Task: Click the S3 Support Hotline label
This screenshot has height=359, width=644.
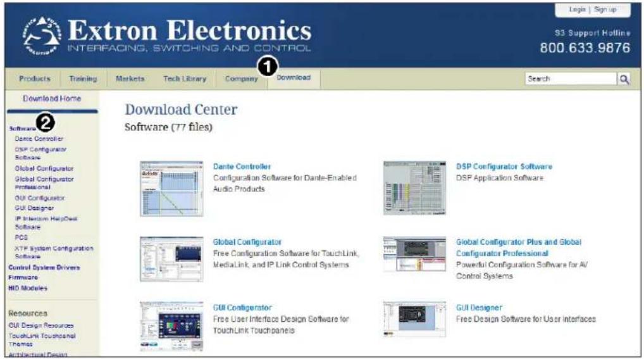Action: pos(592,33)
